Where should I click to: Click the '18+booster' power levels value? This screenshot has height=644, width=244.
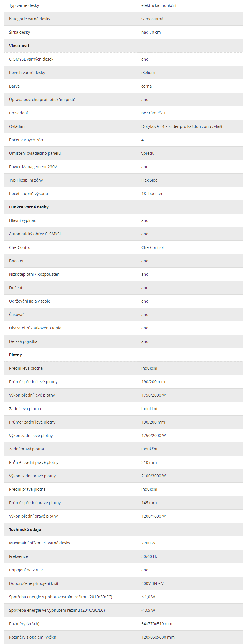152,194
